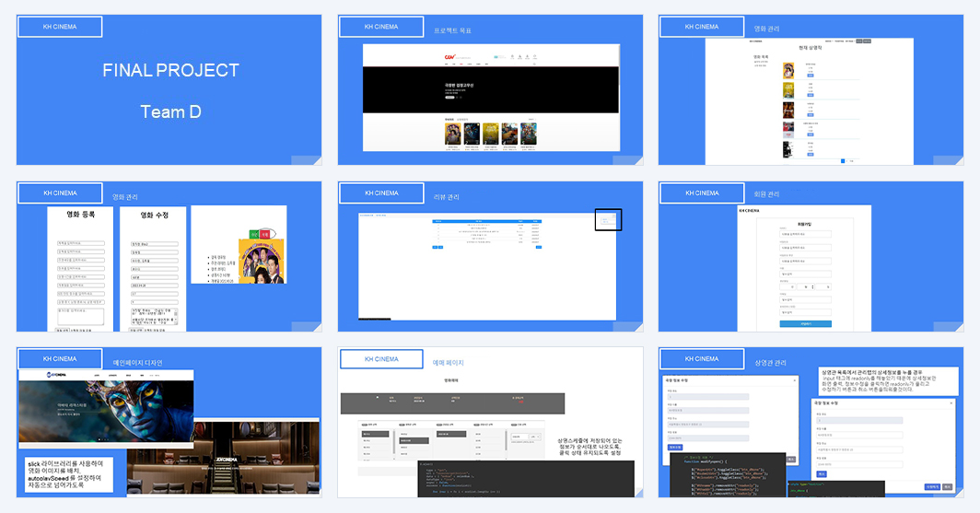Click the 예매 페이지 slide title text
This screenshot has width=980, height=513.
pos(449,362)
